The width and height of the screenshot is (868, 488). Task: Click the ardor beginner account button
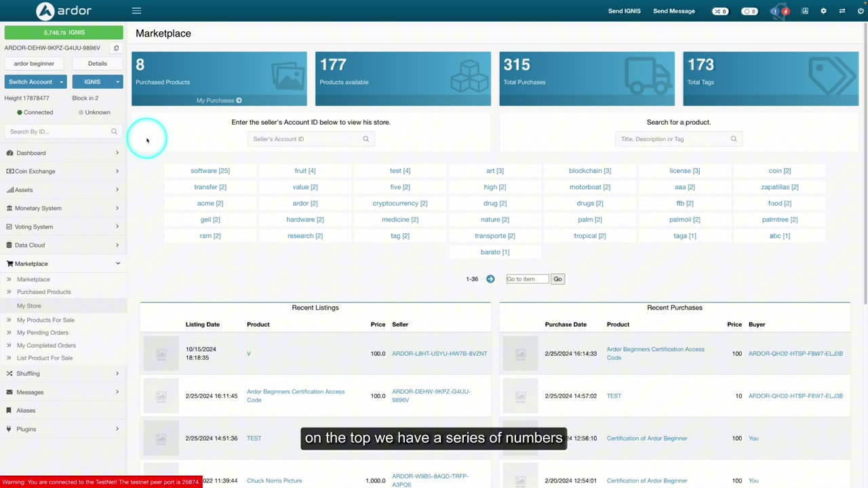[x=34, y=64]
